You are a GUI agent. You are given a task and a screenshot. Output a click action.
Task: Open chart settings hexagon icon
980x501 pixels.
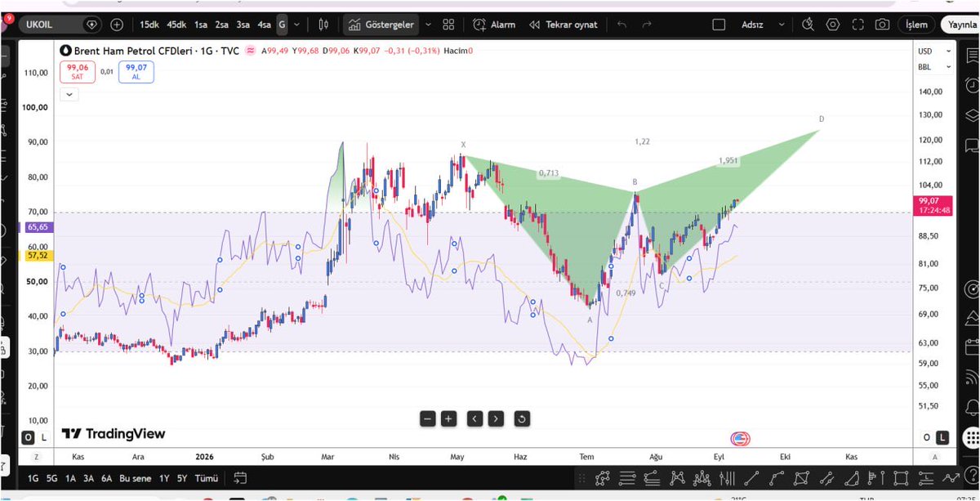tap(833, 25)
